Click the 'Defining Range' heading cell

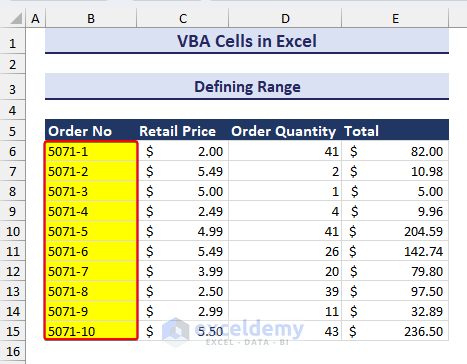[247, 87]
